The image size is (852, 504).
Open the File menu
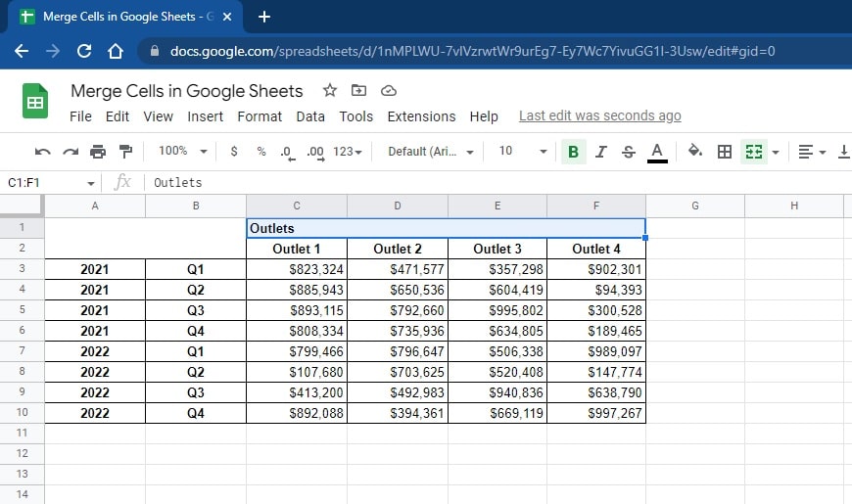[80, 116]
